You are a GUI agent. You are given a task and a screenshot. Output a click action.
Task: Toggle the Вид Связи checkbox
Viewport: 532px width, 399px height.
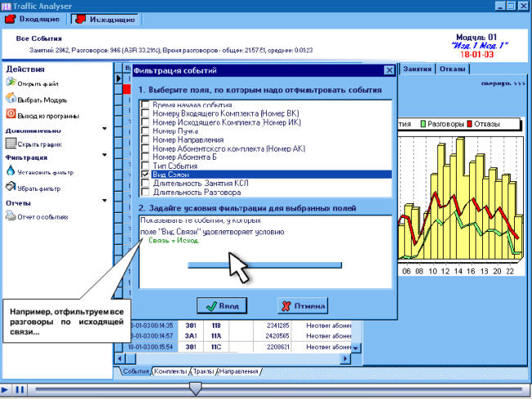pos(145,175)
